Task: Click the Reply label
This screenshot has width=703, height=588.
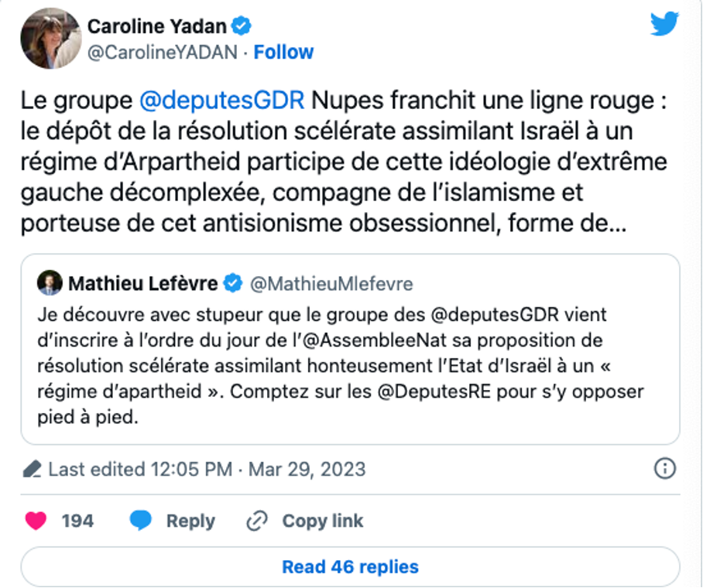Action: [x=191, y=521]
